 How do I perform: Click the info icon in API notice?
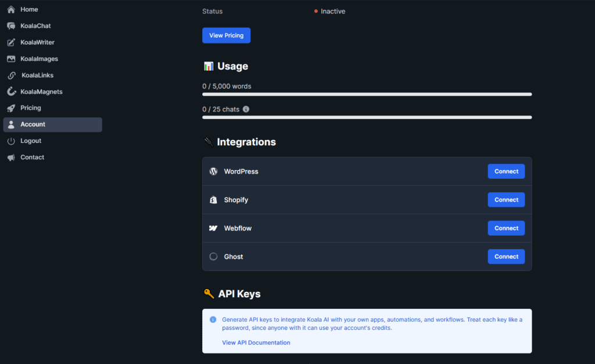[213, 320]
